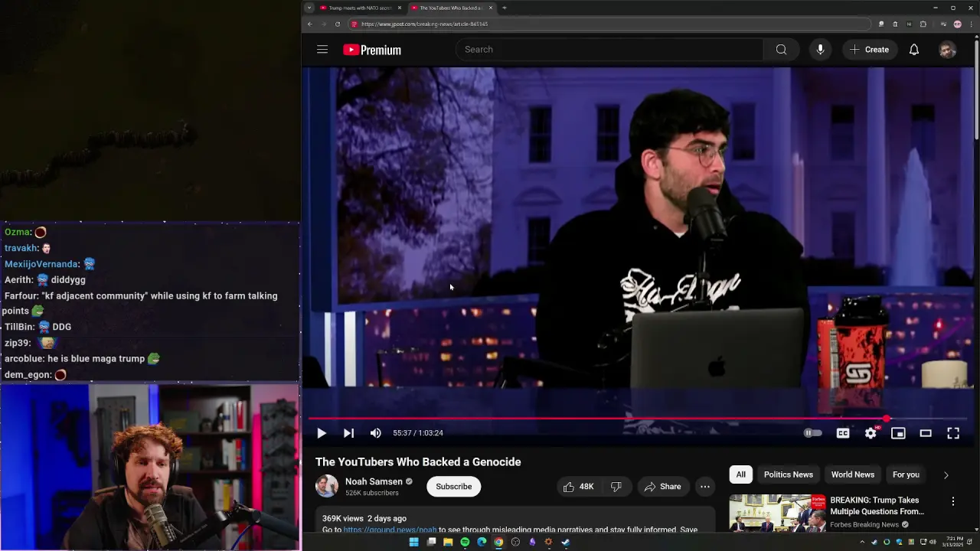Click the search magnifier button
980x551 pixels.
[781, 50]
